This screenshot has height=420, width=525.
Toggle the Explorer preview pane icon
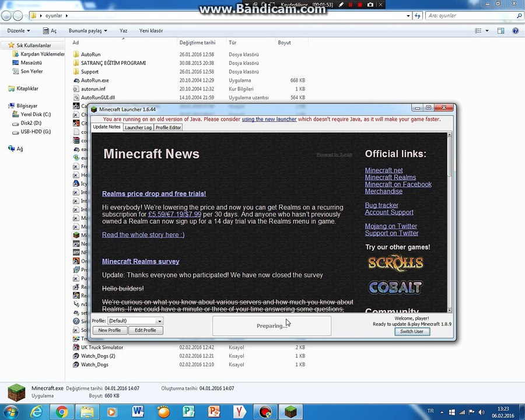[501, 31]
